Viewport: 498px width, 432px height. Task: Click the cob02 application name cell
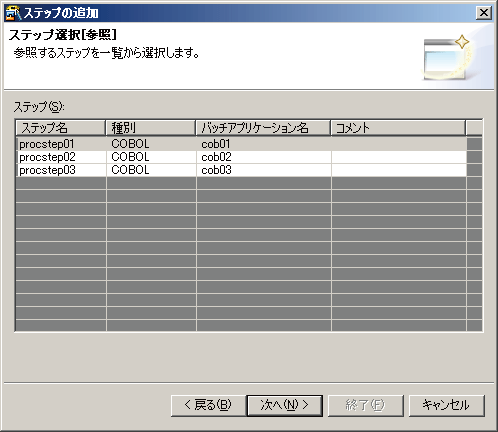pos(264,157)
